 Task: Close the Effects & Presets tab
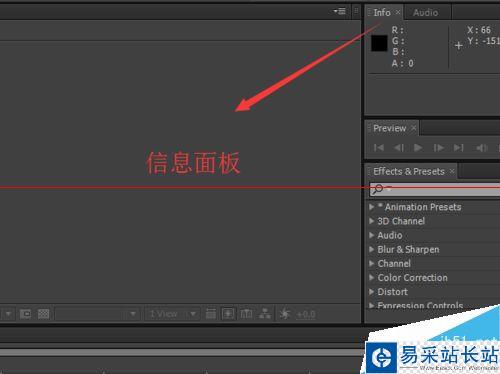click(452, 171)
